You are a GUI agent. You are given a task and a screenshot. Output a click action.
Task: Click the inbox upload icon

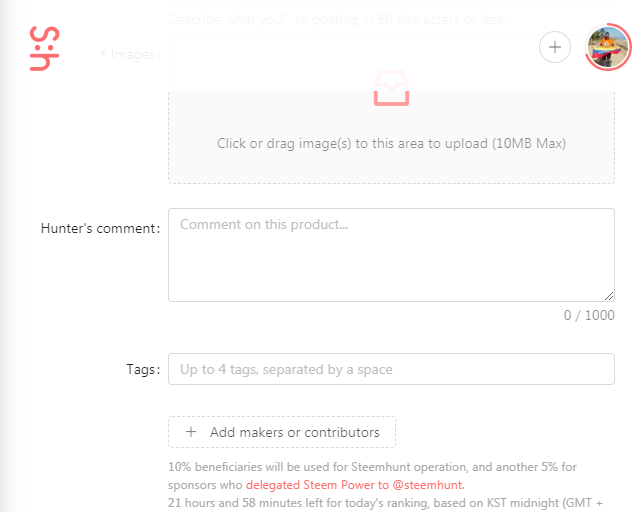tap(391, 88)
